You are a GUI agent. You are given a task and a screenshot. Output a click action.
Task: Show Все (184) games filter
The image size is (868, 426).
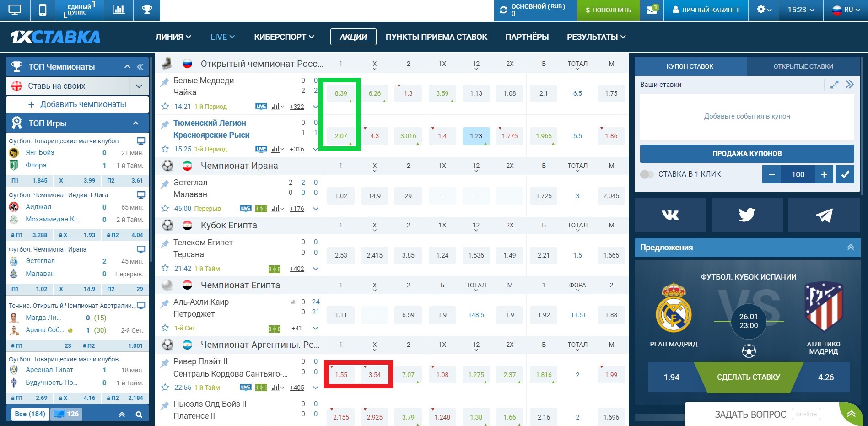click(30, 414)
